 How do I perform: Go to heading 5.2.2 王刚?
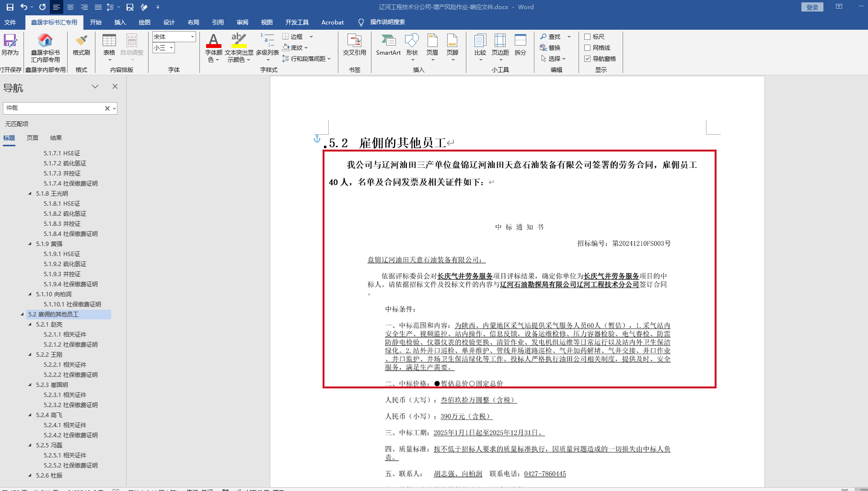(x=49, y=355)
